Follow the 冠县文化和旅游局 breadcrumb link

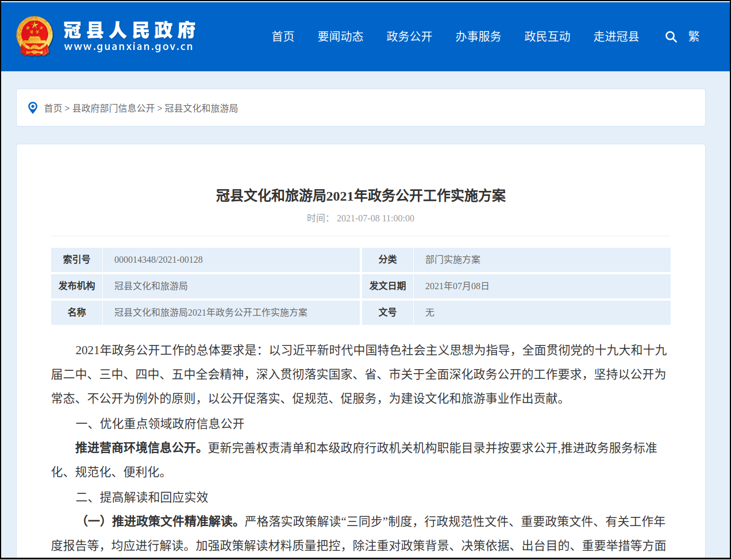tap(201, 108)
